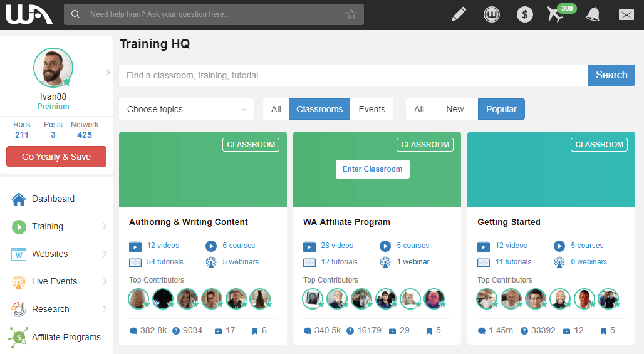Expand the Research menu chevron
The height and width of the screenshot is (354, 644).
coord(105,309)
